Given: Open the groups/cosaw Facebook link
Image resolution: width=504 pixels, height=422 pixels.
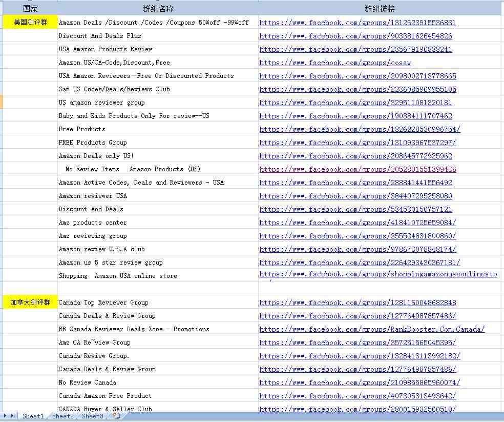Looking at the screenshot, I should (x=335, y=63).
